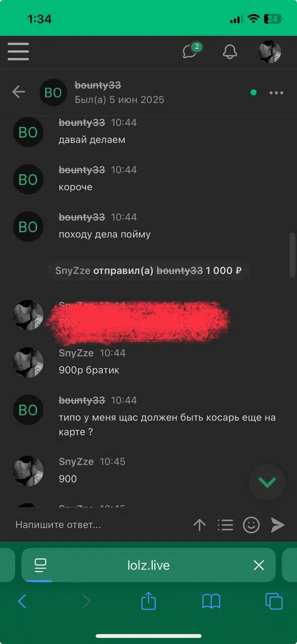
Task: Open the three-dots conversation options
Action: [276, 93]
